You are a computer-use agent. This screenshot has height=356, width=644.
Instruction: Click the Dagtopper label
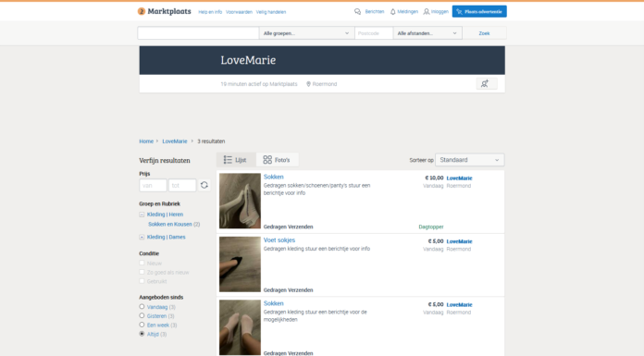(x=431, y=227)
